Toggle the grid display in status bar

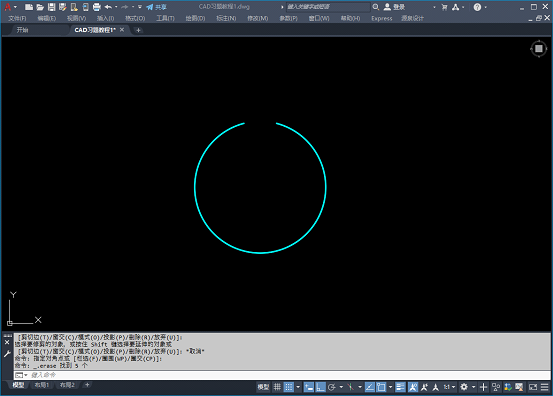coord(278,387)
